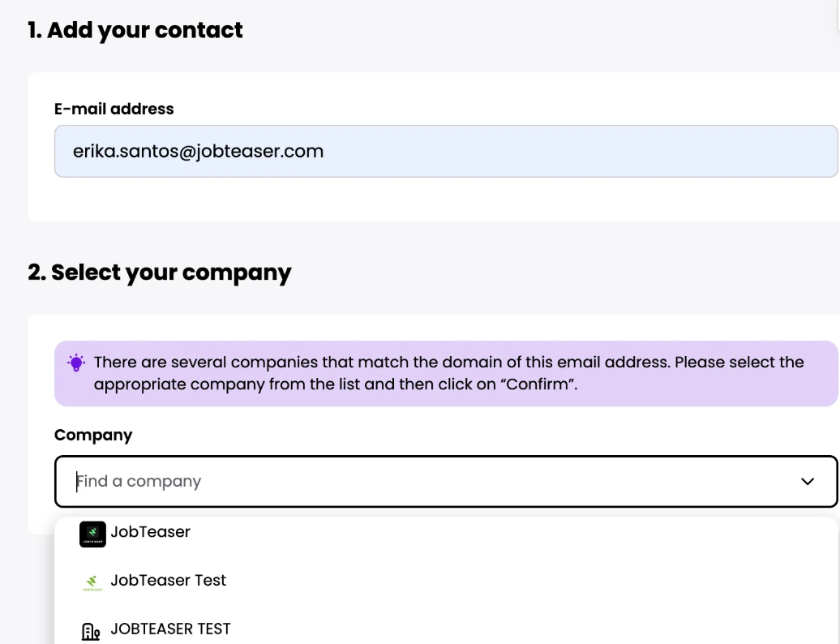Image resolution: width=840 pixels, height=644 pixels.
Task: Click the Add your contact heading
Action: (x=135, y=31)
